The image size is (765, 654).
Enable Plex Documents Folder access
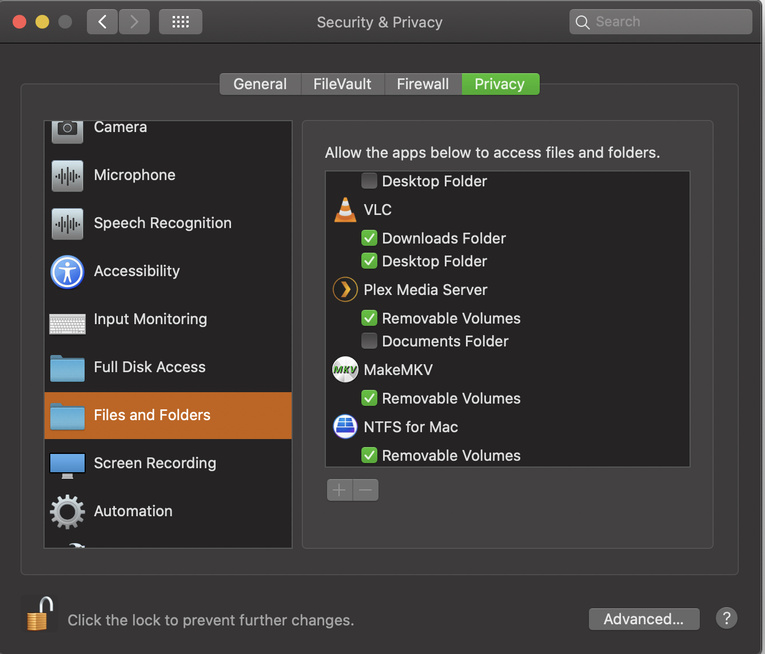pos(369,341)
